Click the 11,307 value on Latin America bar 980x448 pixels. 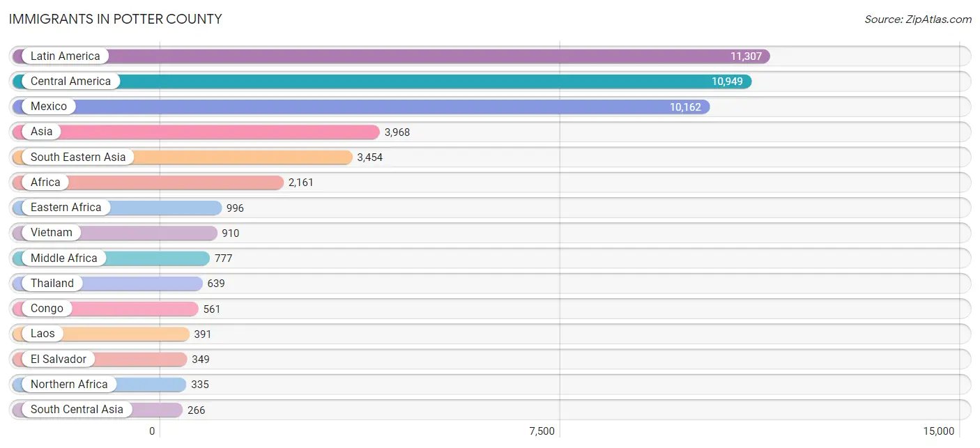[x=746, y=56]
